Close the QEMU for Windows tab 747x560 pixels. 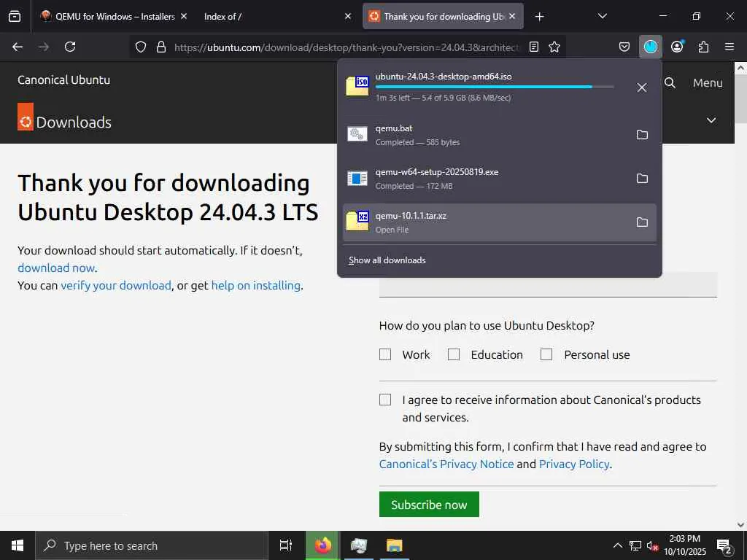coord(184,16)
